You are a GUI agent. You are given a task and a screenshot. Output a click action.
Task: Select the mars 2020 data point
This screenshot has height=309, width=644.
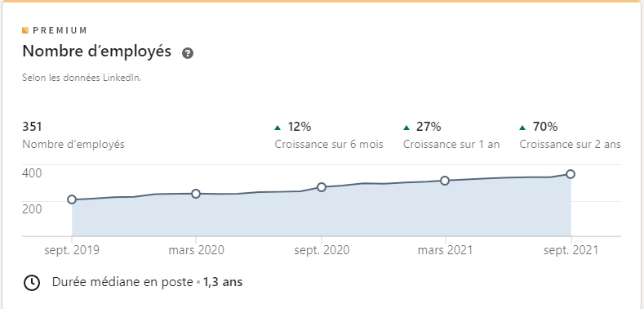click(x=196, y=194)
